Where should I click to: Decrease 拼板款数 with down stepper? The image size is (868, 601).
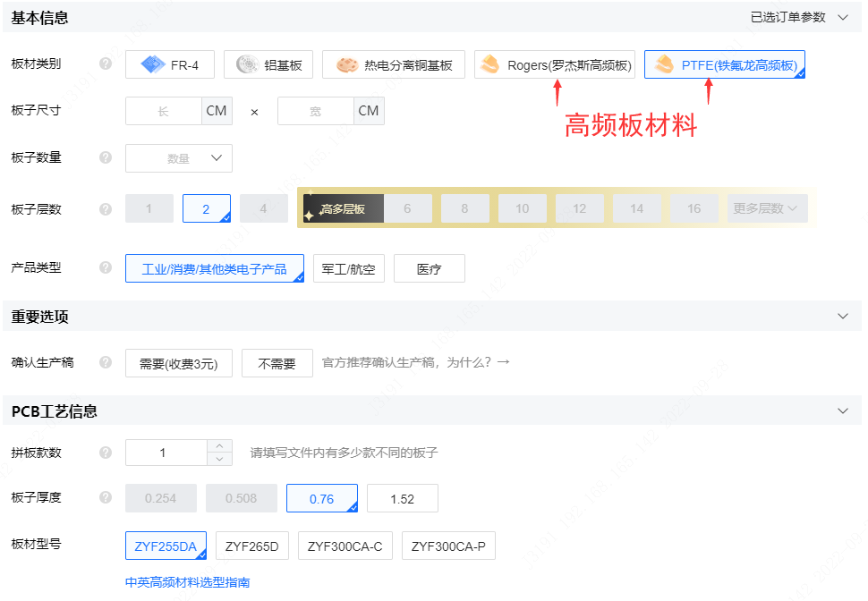coord(220,459)
